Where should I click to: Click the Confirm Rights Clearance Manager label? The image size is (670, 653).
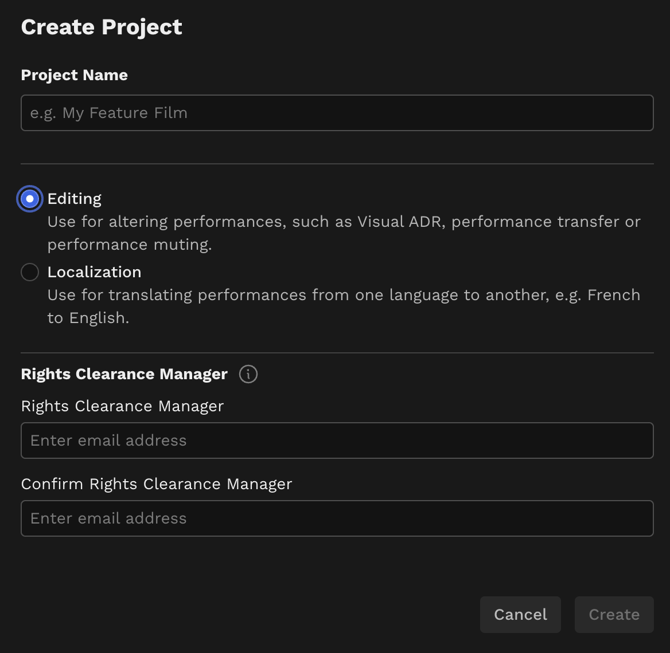[156, 484]
